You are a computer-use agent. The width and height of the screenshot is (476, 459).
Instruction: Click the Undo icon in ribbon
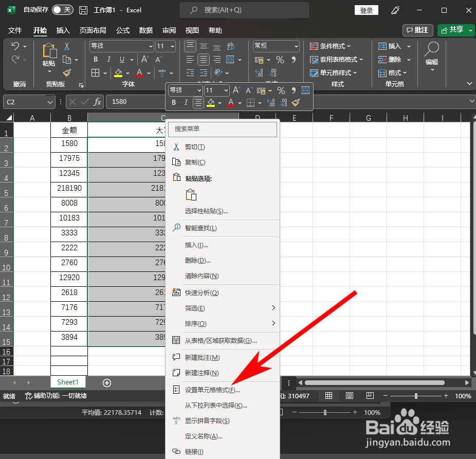click(15, 46)
